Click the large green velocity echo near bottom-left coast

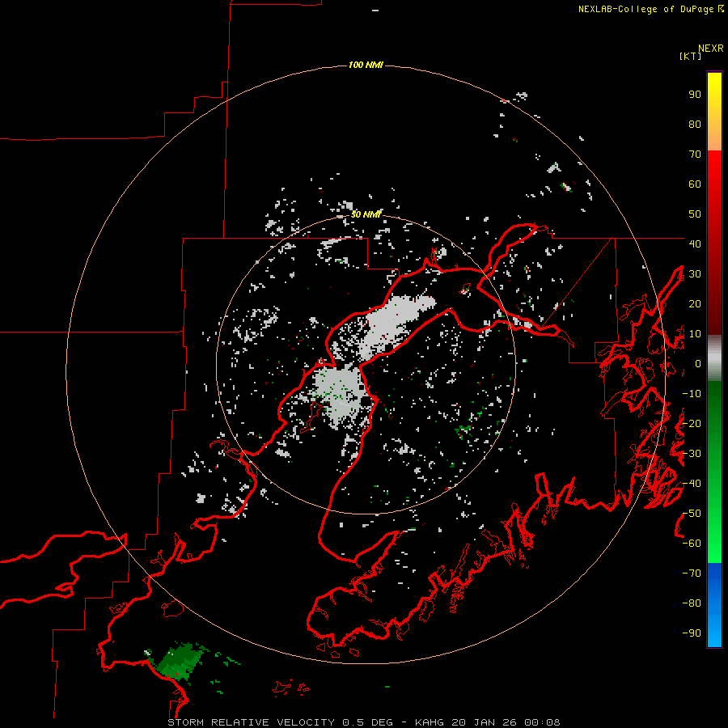pos(179,662)
